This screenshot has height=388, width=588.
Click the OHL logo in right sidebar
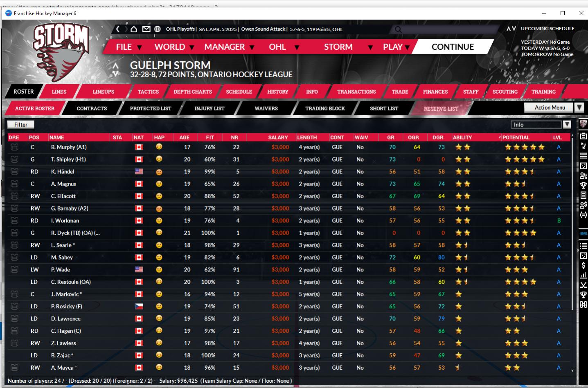point(583,233)
